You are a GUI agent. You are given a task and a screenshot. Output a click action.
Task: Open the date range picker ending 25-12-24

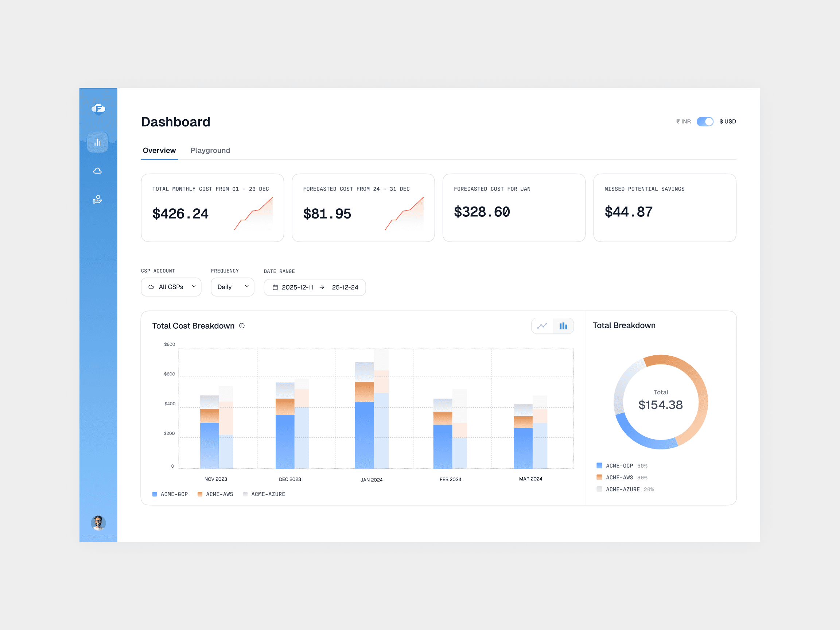click(345, 287)
